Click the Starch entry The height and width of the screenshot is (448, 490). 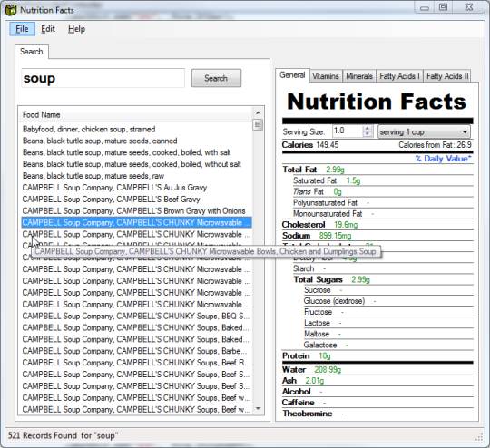pyautogui.click(x=309, y=268)
